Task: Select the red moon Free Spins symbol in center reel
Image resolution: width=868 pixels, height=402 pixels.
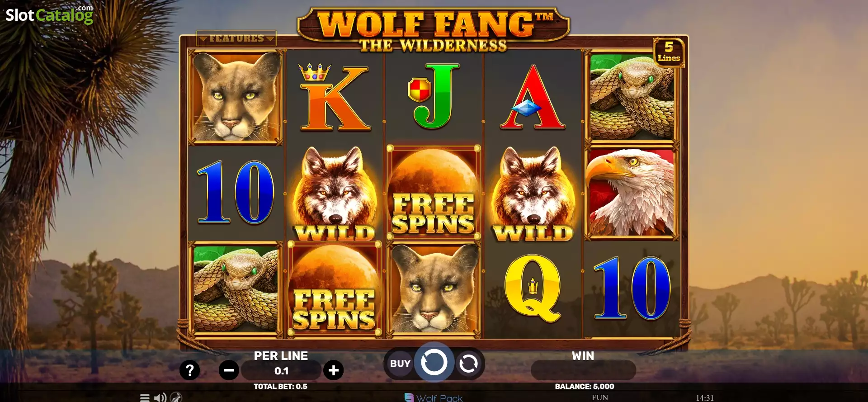Action: [434, 193]
